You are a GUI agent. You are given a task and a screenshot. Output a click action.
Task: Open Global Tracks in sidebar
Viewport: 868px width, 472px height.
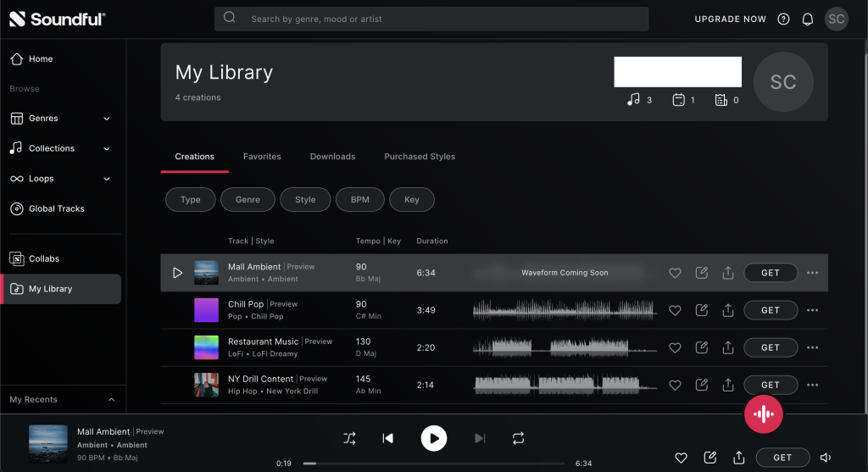pos(47,208)
